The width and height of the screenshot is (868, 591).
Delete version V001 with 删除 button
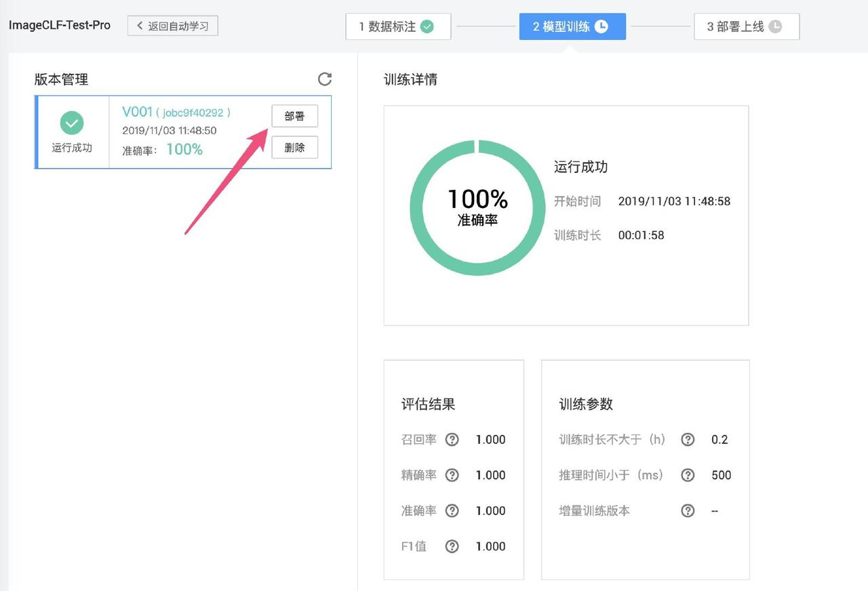pyautogui.click(x=294, y=147)
